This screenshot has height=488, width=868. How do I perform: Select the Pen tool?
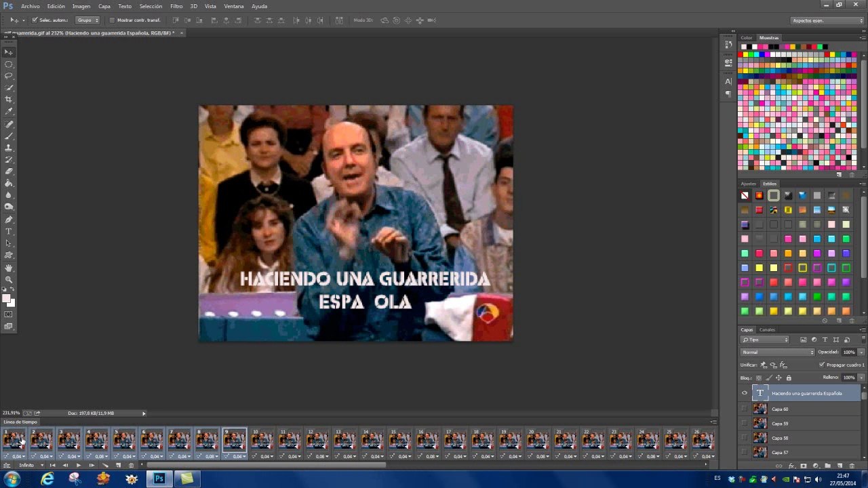[x=9, y=220]
